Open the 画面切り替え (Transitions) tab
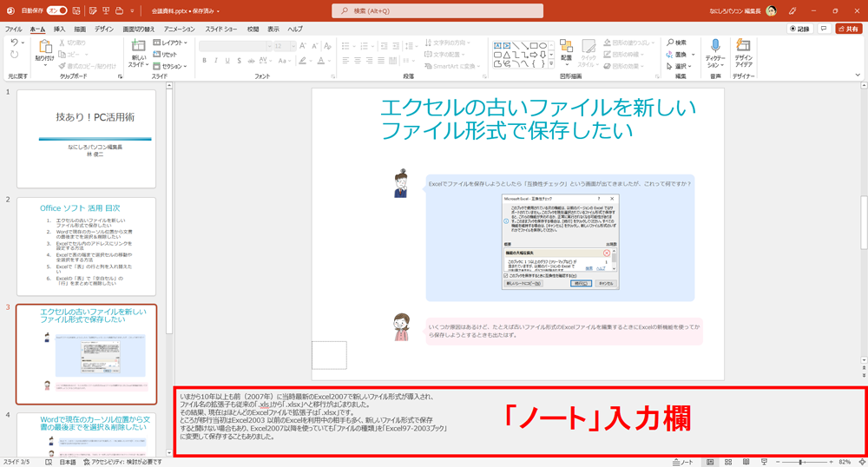Image resolution: width=868 pixels, height=467 pixels. click(x=138, y=29)
